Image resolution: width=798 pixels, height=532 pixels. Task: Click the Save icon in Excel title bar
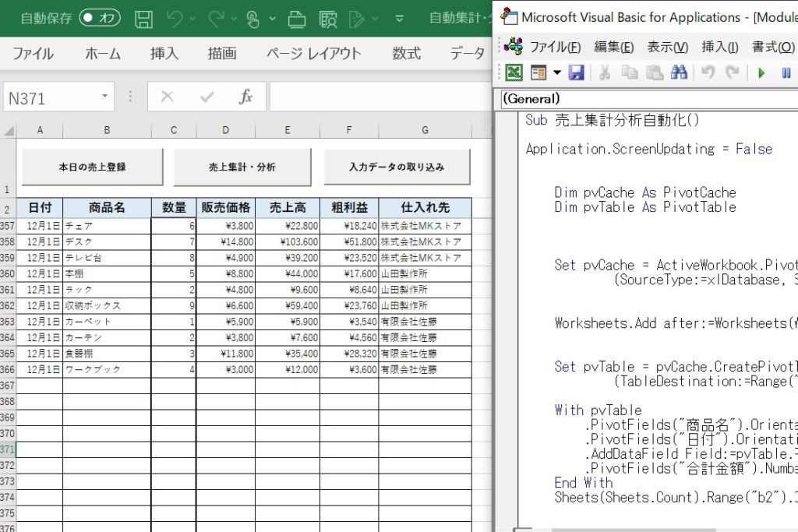tap(143, 19)
